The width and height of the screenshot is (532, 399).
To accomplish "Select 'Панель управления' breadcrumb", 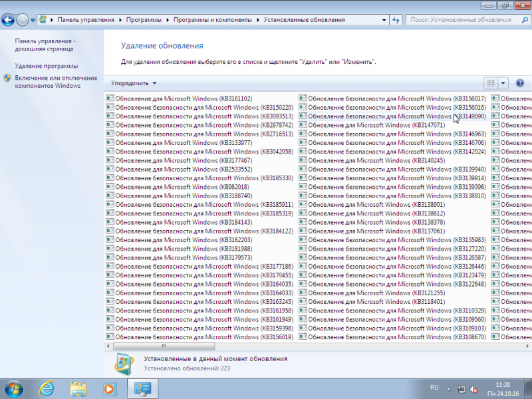I will click(86, 20).
